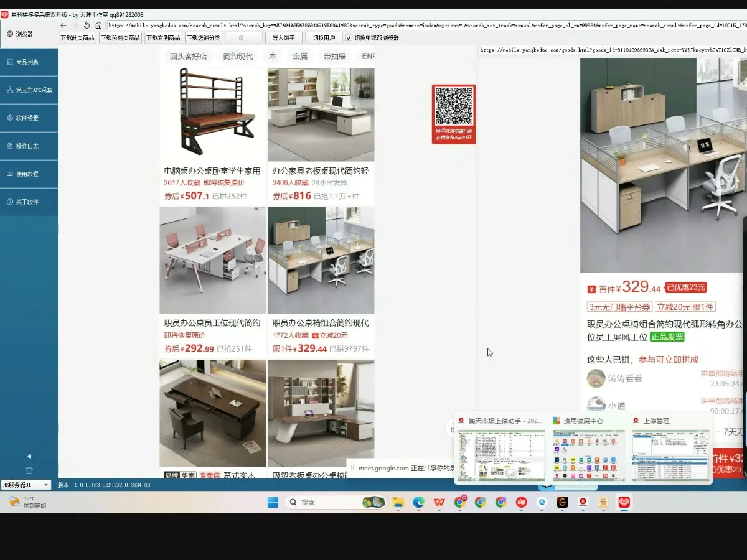747x560 pixels.
Task: Open the 意式实木 desk product image
Action: tap(213, 413)
